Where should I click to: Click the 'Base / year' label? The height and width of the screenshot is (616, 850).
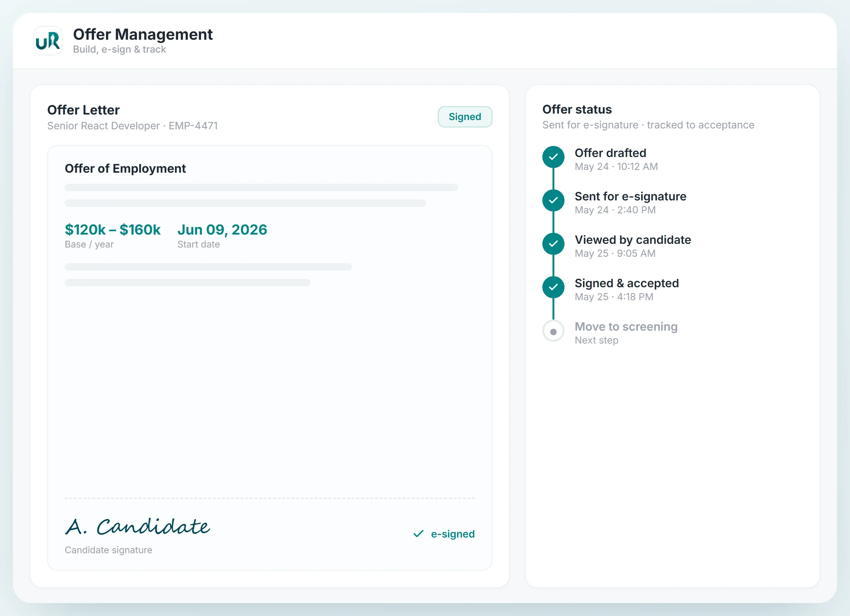point(89,244)
